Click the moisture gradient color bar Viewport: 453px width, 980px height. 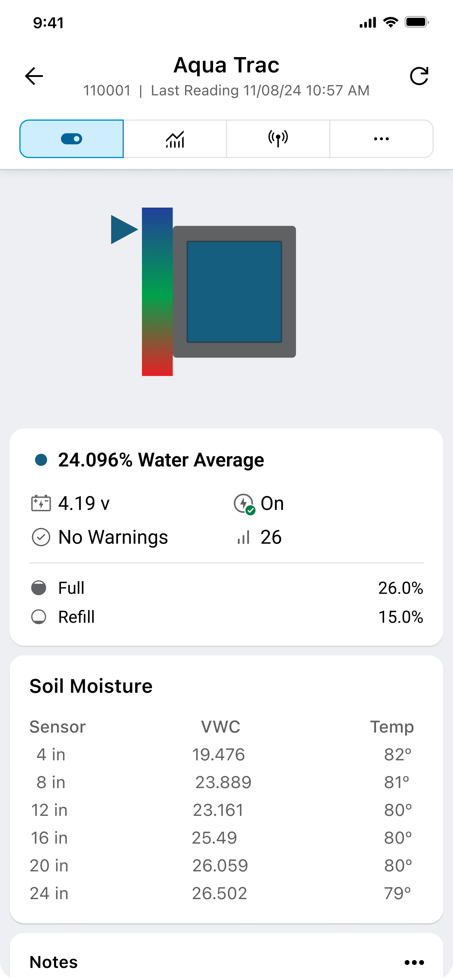click(x=157, y=291)
